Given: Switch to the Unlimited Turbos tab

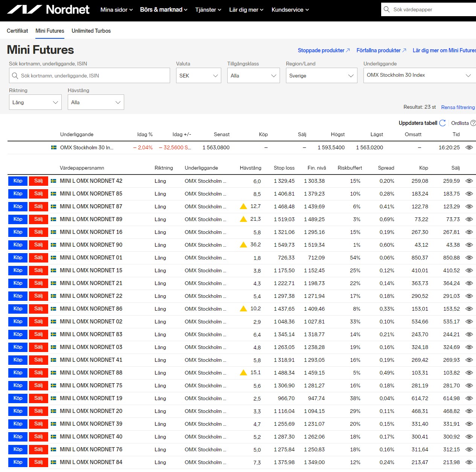Looking at the screenshot, I should click(91, 31).
